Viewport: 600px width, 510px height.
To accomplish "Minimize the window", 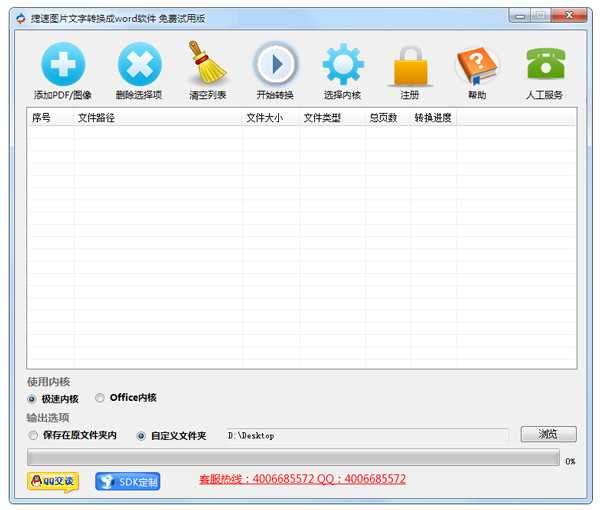I will 520,16.
